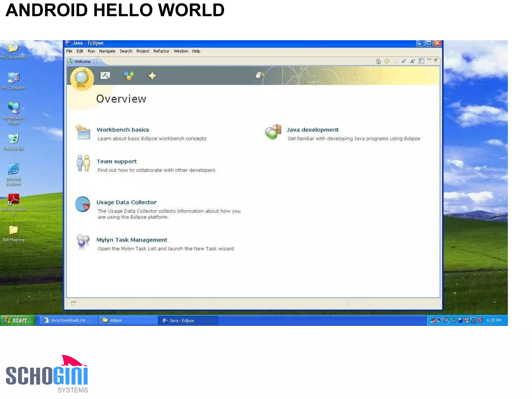Open the Team support link

117,161
